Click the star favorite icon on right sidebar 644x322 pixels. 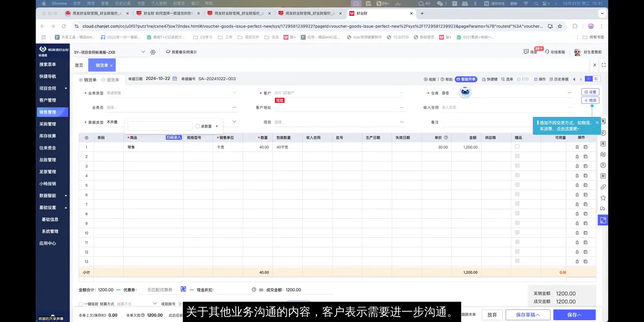tap(603, 198)
